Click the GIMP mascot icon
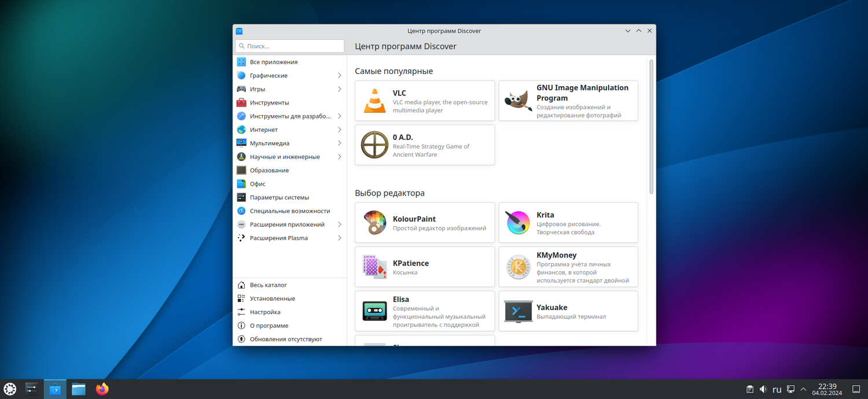 (x=518, y=101)
